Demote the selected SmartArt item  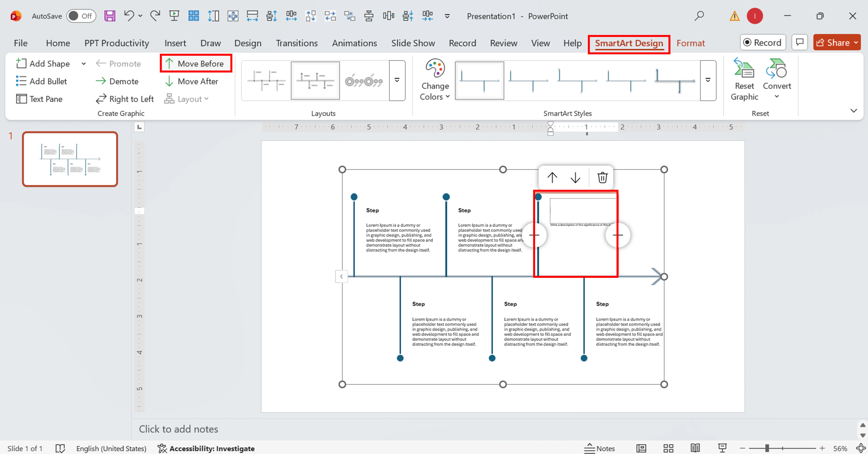pyautogui.click(x=117, y=81)
